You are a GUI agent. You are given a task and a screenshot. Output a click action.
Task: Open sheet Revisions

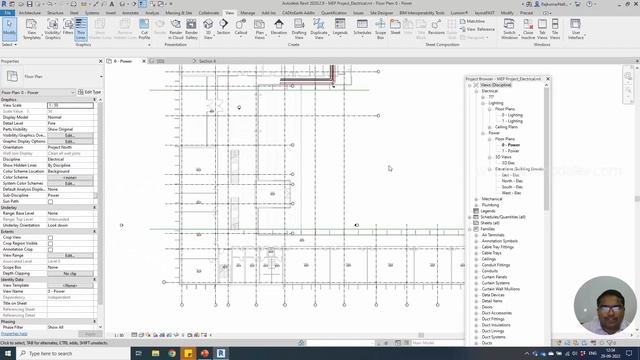tap(436, 27)
